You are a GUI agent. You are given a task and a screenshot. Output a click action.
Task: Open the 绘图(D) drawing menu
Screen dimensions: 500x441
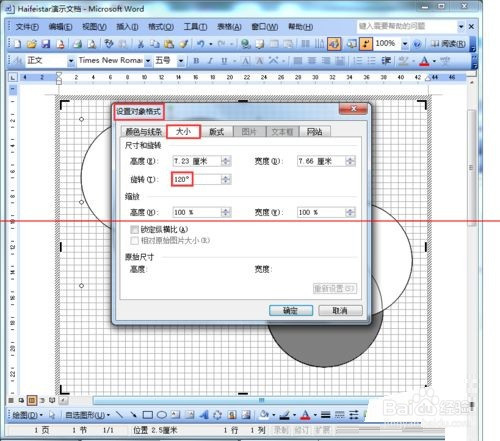point(27,415)
